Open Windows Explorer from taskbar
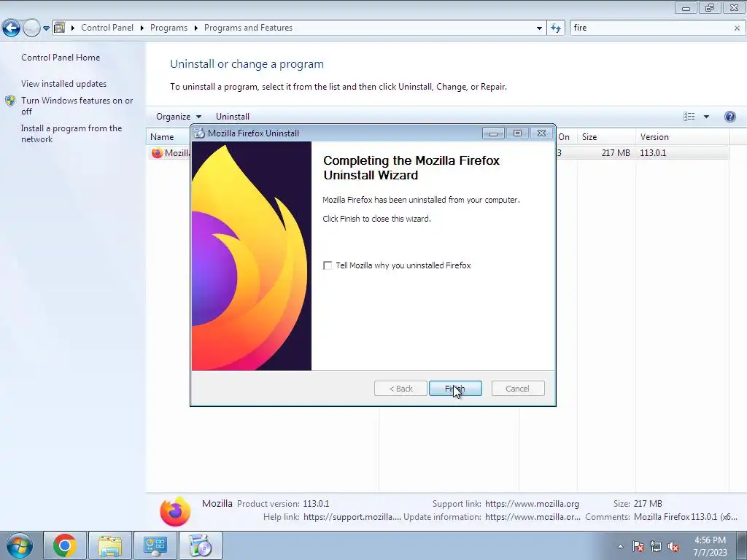Viewport: 747px width, 560px height. pos(110,545)
